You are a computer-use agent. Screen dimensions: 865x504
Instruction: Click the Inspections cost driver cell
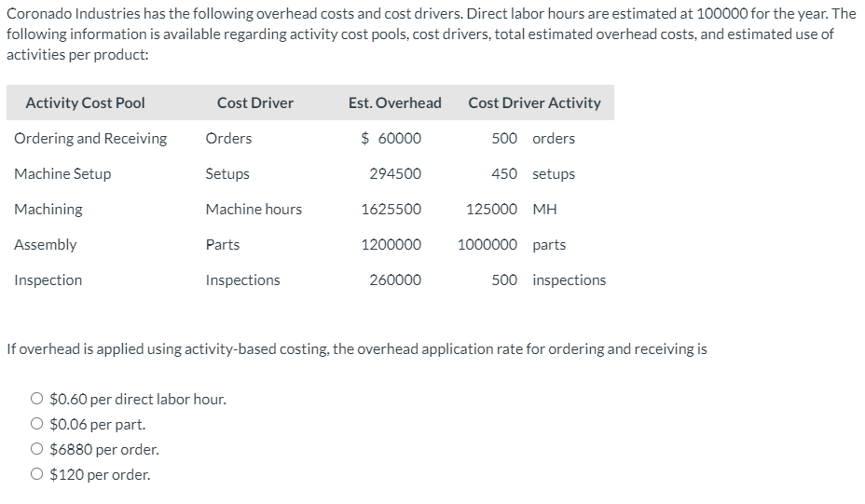tap(242, 280)
